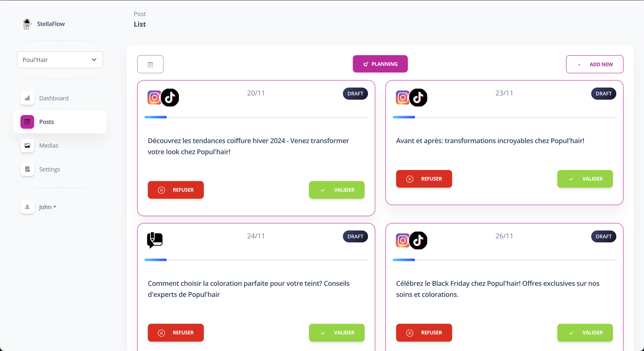
Task: Click Instagram icon on the 20/11 post
Action: (x=154, y=97)
